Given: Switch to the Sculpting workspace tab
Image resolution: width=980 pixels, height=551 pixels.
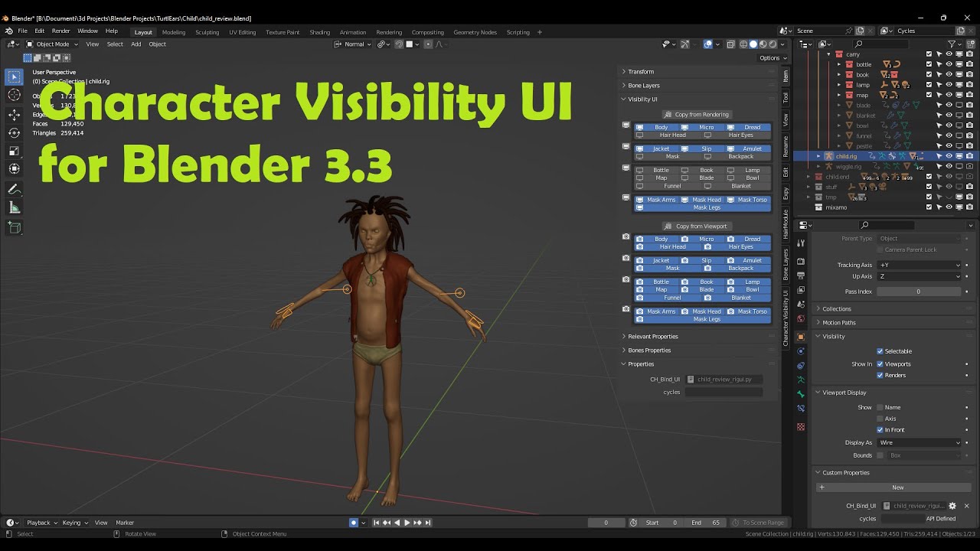Looking at the screenshot, I should (x=207, y=32).
